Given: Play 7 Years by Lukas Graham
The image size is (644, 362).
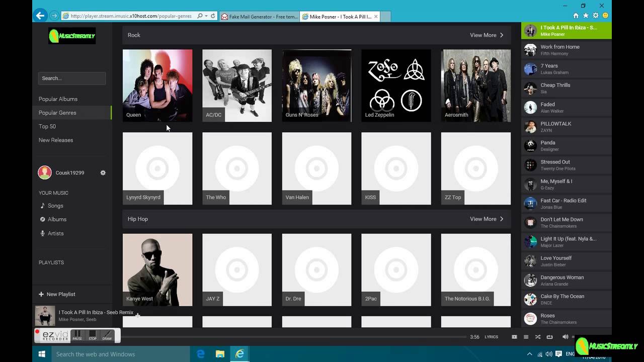Looking at the screenshot, I should click(567, 69).
